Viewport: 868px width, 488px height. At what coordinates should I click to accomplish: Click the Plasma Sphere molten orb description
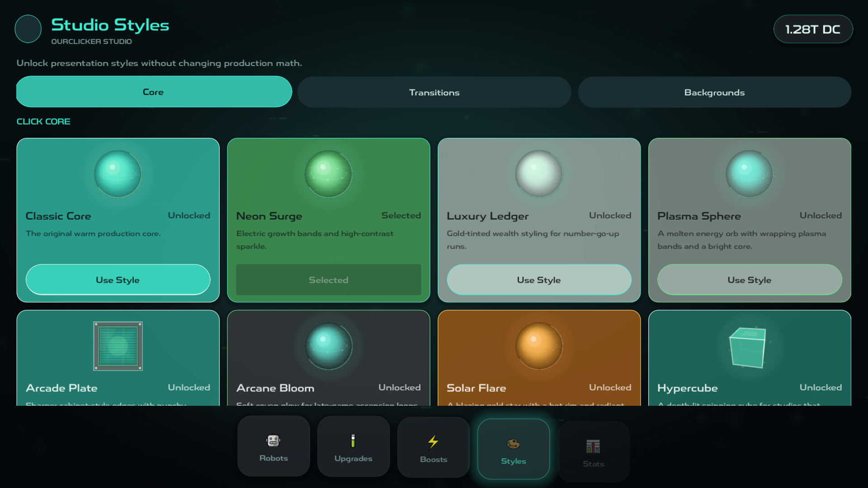(741, 240)
